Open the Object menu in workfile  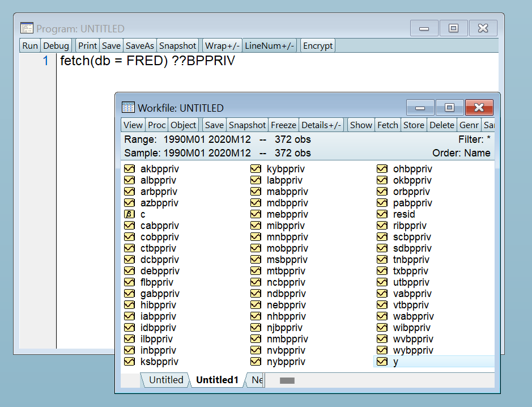coord(183,125)
